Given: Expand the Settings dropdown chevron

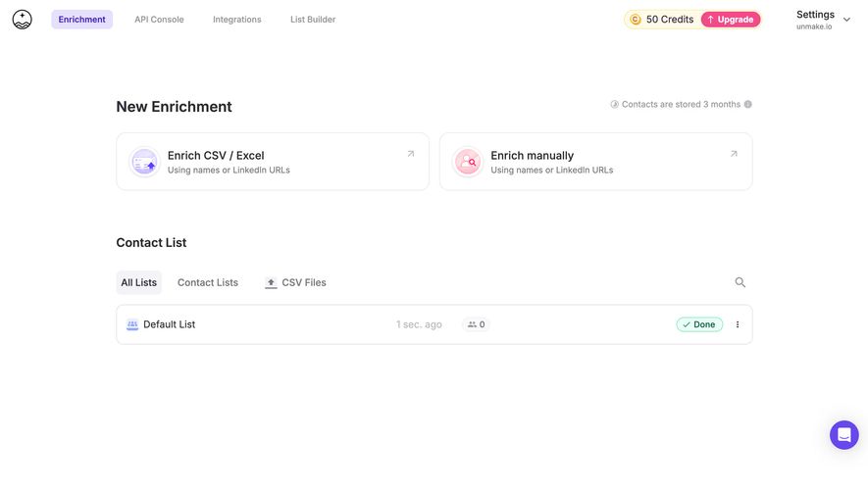Looking at the screenshot, I should [x=846, y=20].
